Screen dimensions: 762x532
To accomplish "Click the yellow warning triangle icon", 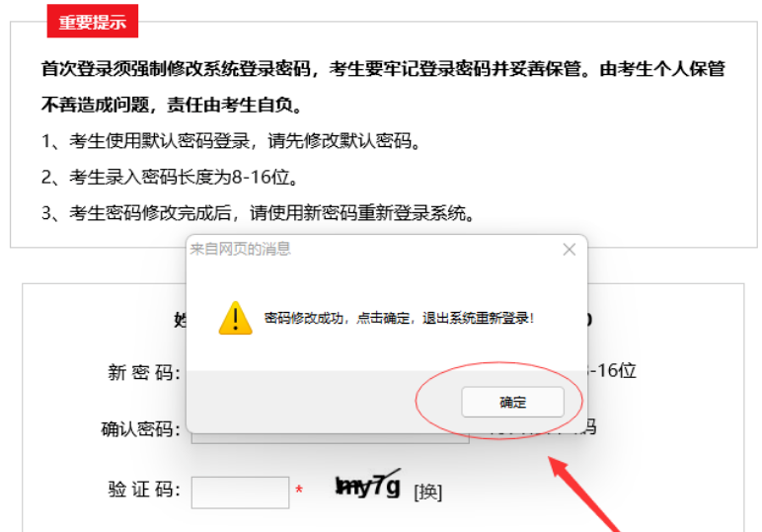I will coord(236,318).
